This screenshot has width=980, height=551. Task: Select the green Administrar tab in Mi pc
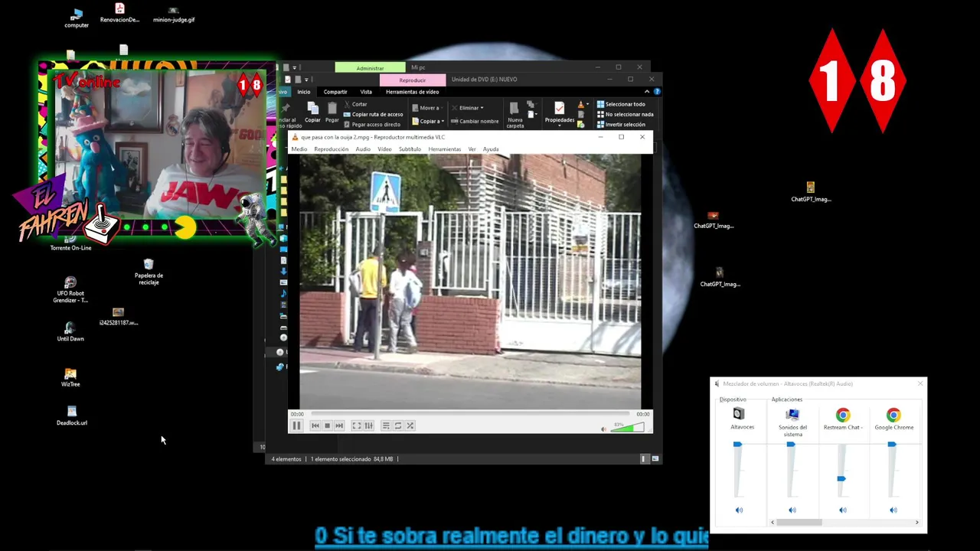[x=370, y=67]
